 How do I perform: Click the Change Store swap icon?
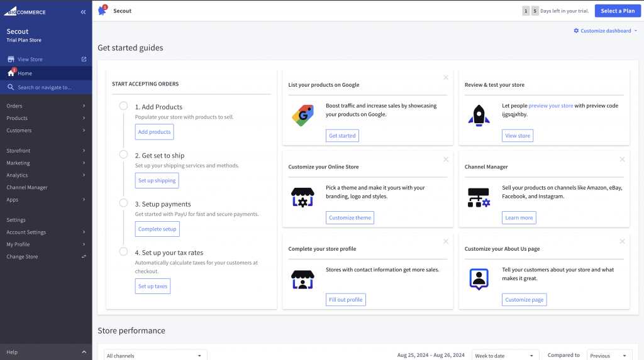(x=84, y=256)
